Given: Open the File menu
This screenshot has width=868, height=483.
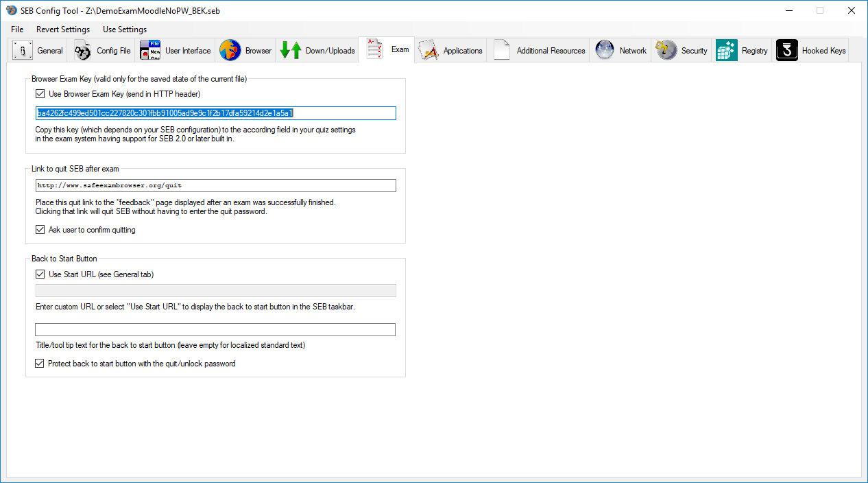Looking at the screenshot, I should point(17,30).
